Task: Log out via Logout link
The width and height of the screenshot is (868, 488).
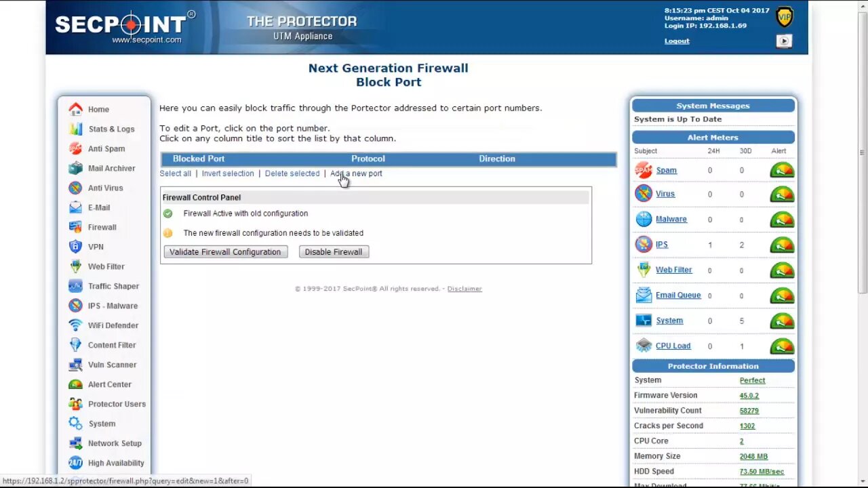Action: (677, 41)
